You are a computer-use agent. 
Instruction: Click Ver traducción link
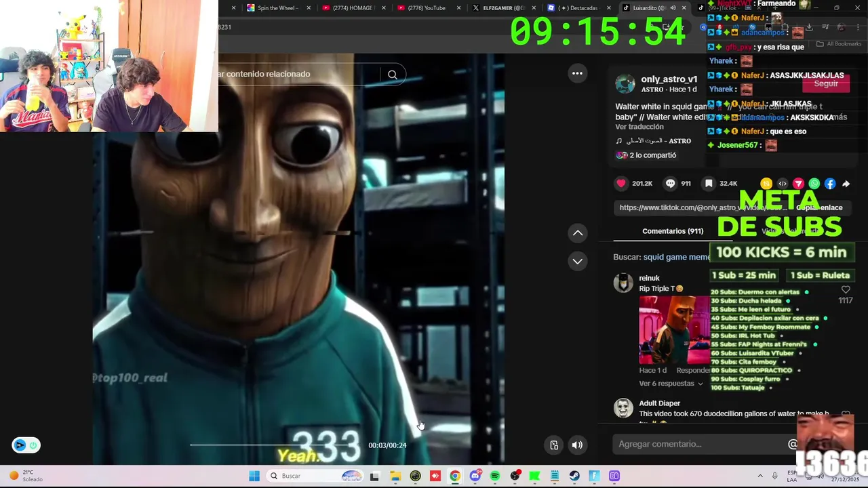tap(639, 127)
